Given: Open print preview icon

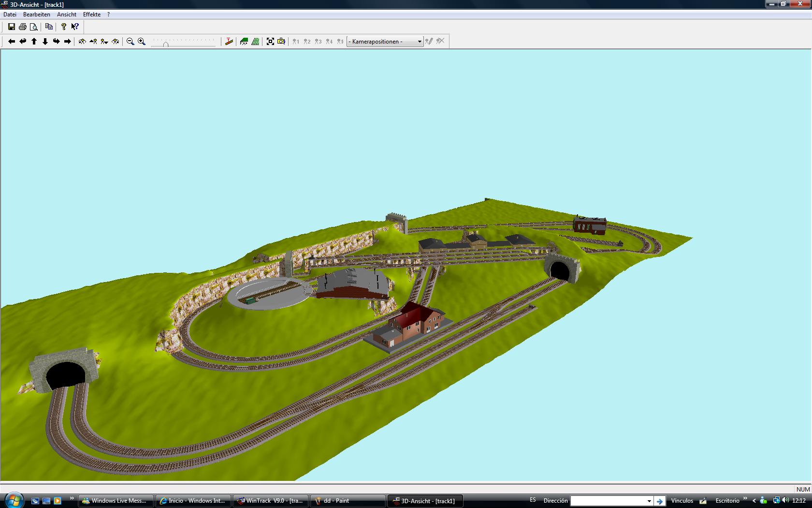Looking at the screenshot, I should [33, 27].
